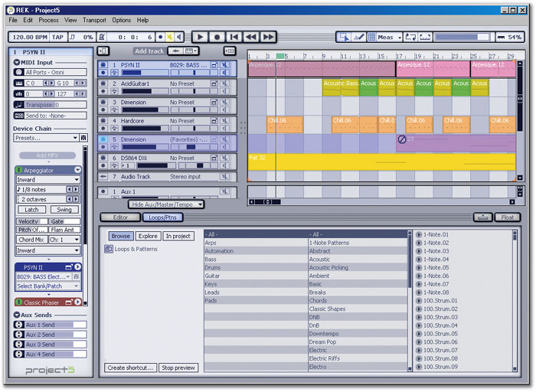536x392 pixels.
Task: Collapse the Aux Sends section
Action: tap(17, 315)
